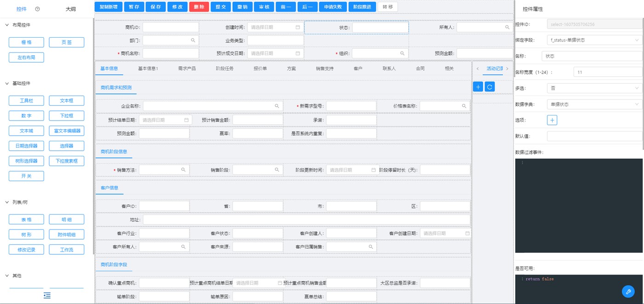This screenshot has height=304, width=644.
Task: Switch to the 大纲 tab
Action: coord(70,9)
